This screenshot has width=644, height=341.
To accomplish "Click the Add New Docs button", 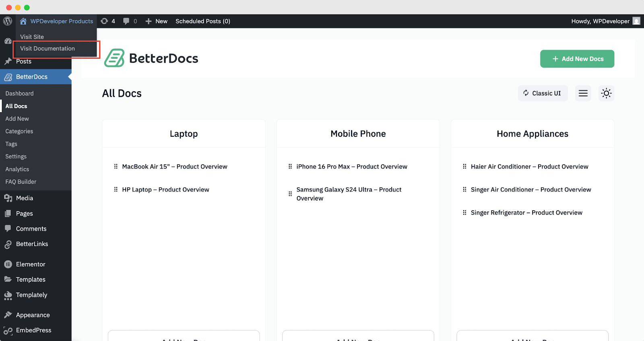I will (x=577, y=59).
